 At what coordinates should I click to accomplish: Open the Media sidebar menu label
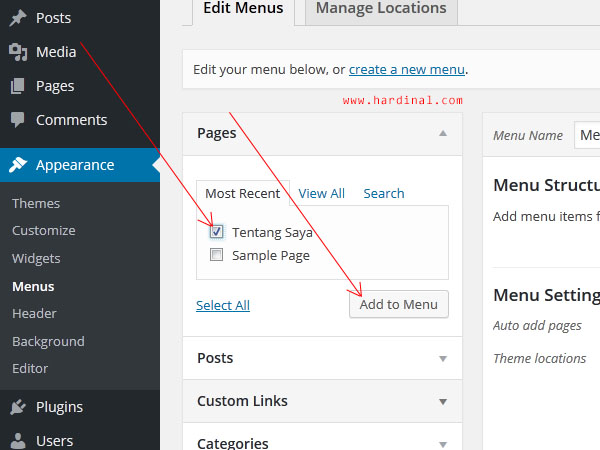(x=56, y=52)
